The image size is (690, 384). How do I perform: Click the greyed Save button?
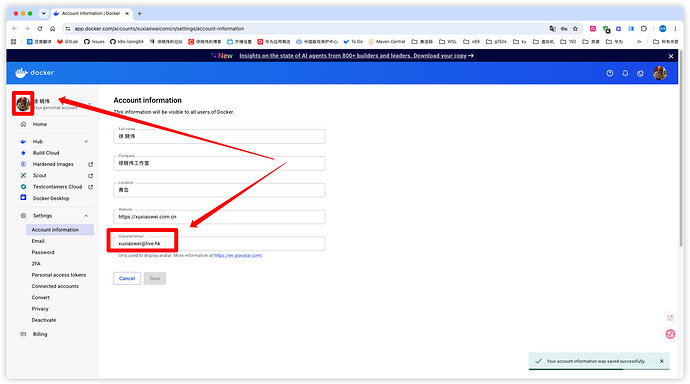[154, 278]
